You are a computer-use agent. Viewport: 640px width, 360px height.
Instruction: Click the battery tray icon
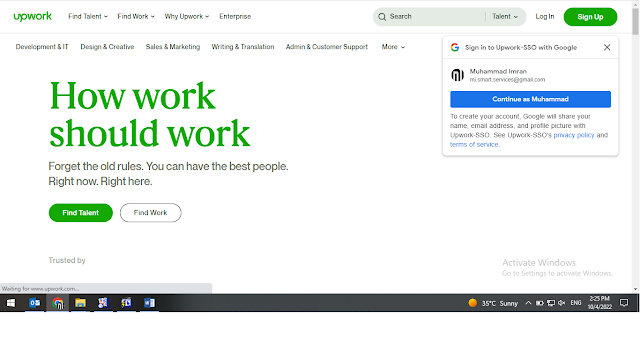pyautogui.click(x=540, y=303)
